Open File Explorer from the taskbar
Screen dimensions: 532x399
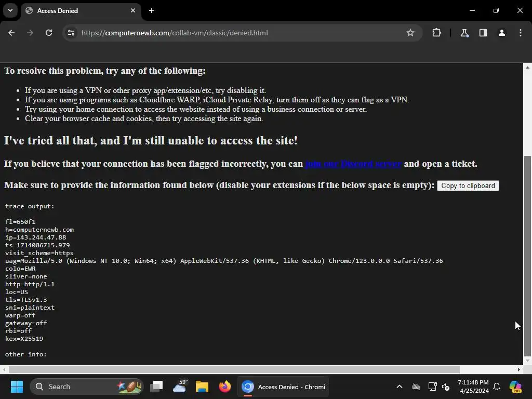click(202, 387)
